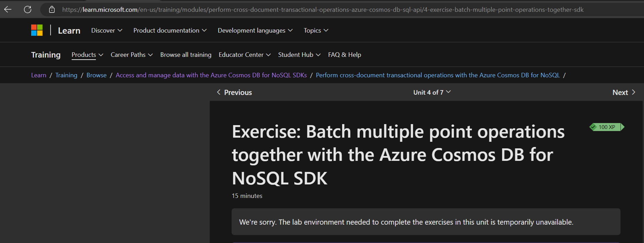Go to the Previous unit

pyautogui.click(x=234, y=93)
